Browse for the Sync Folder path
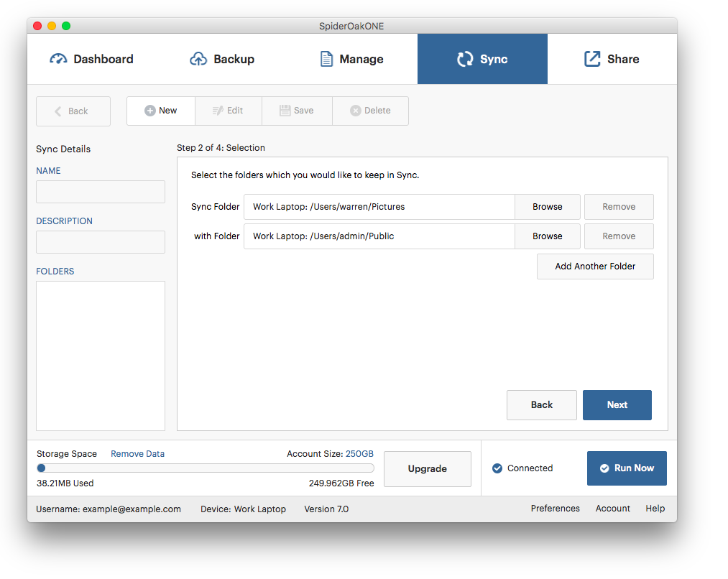Screen dimensions: 728x579 (547, 207)
